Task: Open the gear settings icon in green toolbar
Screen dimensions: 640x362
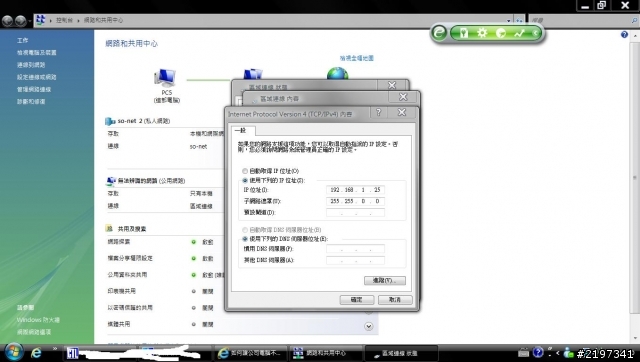Action: [482, 33]
